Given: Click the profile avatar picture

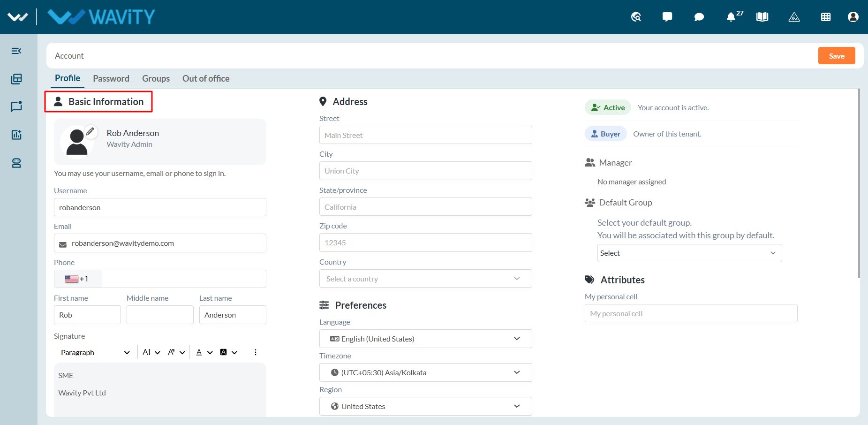Looking at the screenshot, I should point(77,142).
